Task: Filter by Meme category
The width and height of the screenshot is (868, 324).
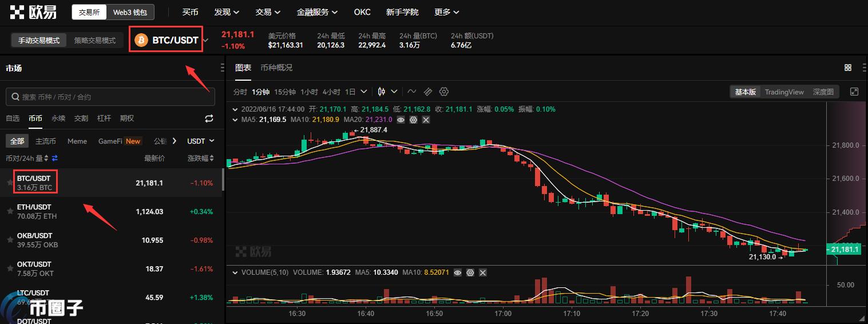Action: (x=77, y=141)
